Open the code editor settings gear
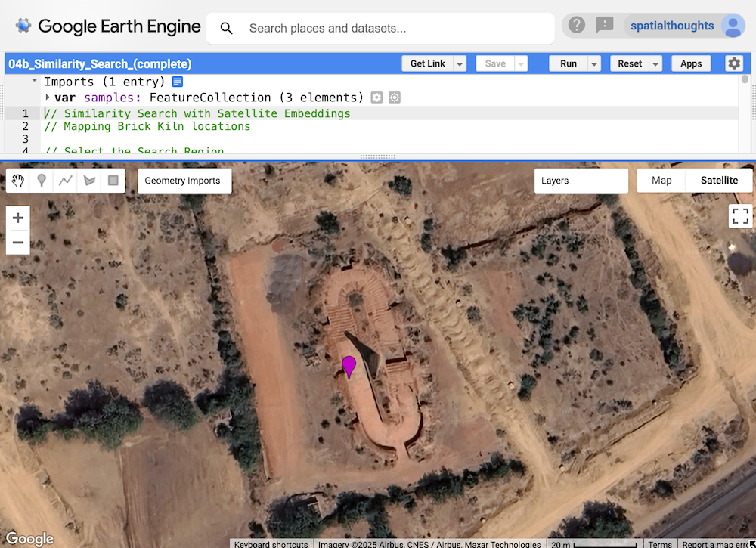 click(734, 63)
